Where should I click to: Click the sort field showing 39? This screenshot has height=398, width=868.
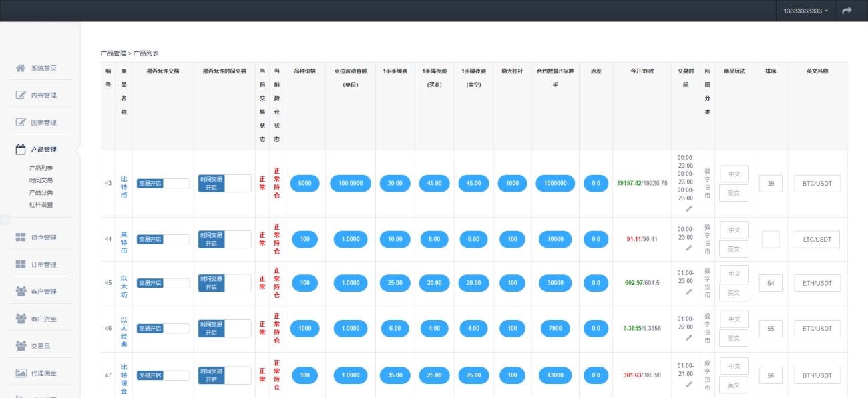pos(771,184)
